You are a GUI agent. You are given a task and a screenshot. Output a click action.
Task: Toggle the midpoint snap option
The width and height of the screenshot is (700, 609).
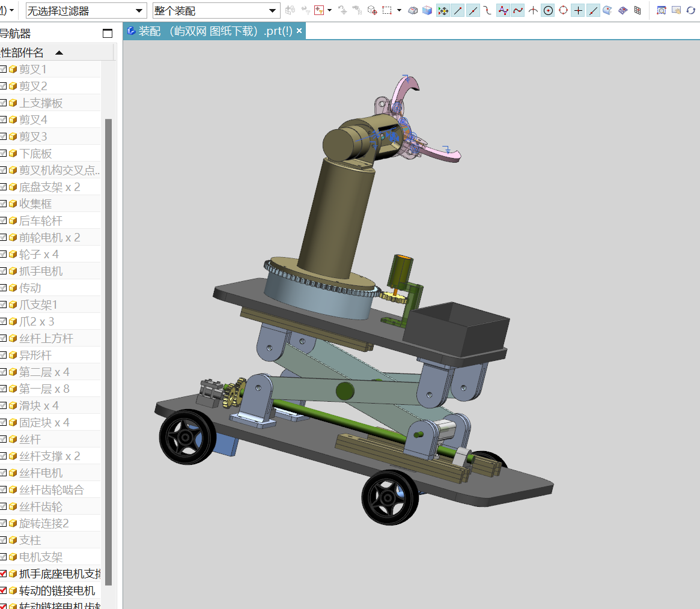pyautogui.click(x=473, y=10)
